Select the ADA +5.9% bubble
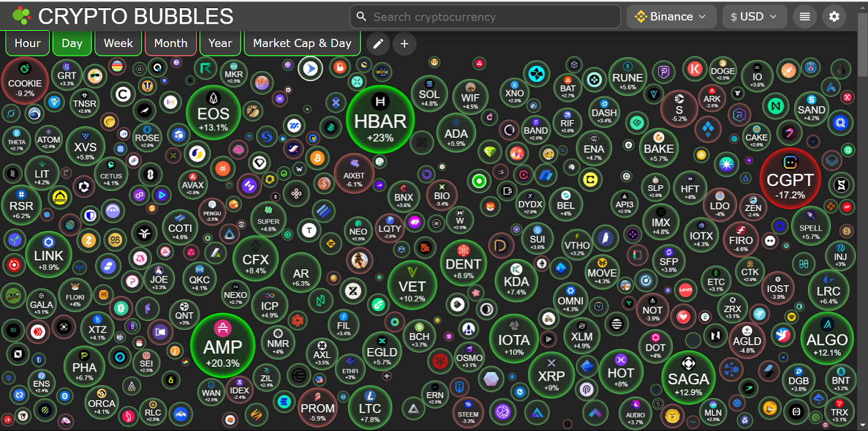Screen dimensions: 868x431 pos(456,134)
